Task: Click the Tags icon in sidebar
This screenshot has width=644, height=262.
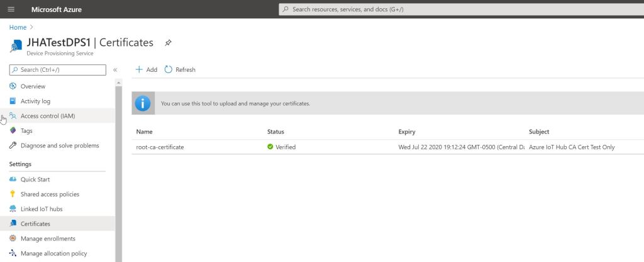Action: (13, 131)
